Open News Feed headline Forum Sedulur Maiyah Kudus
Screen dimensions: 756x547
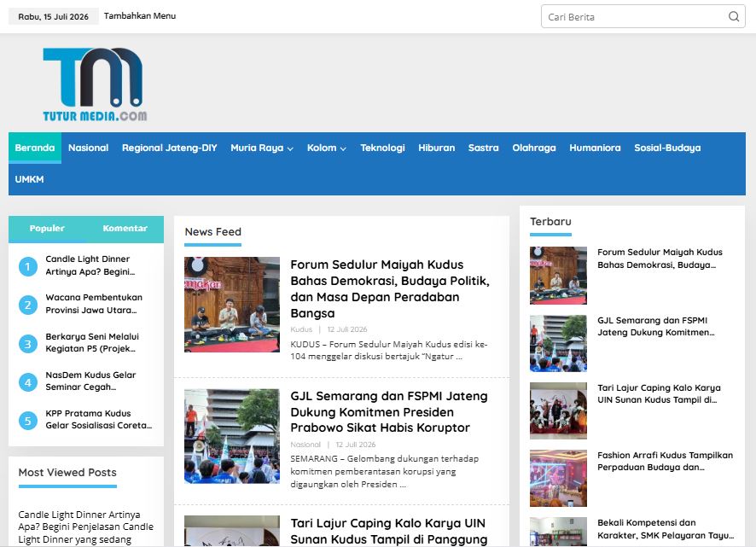pos(390,289)
